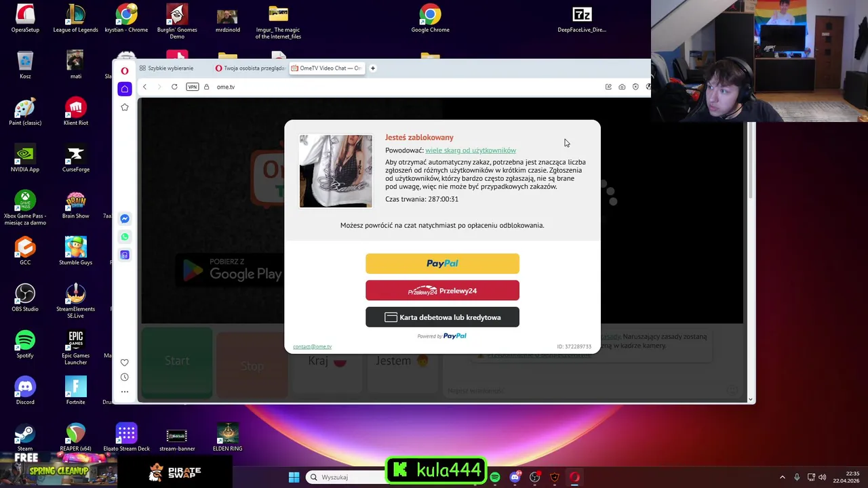The width and height of the screenshot is (868, 488).
Task: Open Spotify desktop icon
Action: (25, 344)
